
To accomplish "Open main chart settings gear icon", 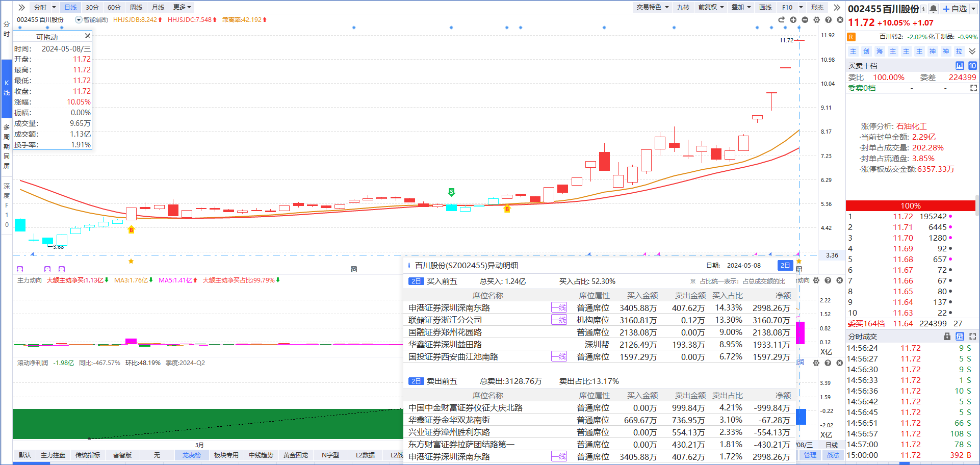I will pyautogui.click(x=817, y=20).
